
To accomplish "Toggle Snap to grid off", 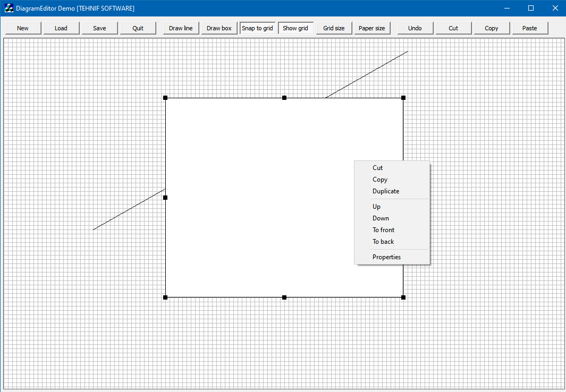I will (257, 28).
